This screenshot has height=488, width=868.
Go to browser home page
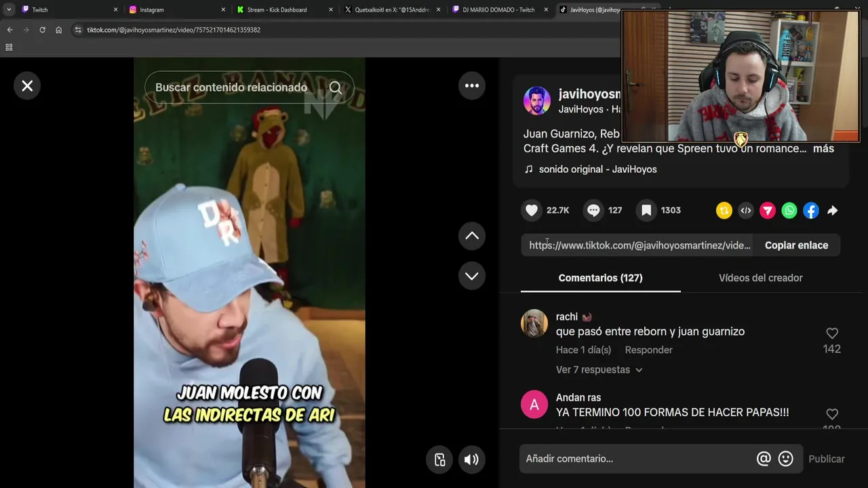pos(58,30)
